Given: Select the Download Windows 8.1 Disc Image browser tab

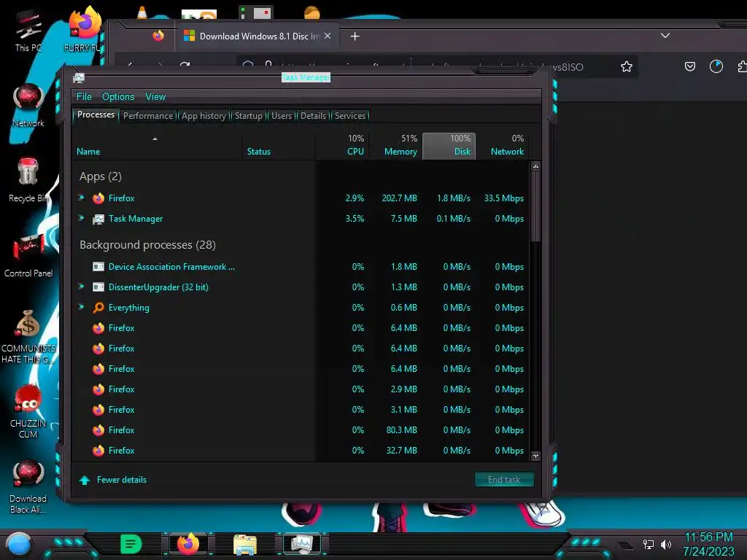Looking at the screenshot, I should [258, 36].
